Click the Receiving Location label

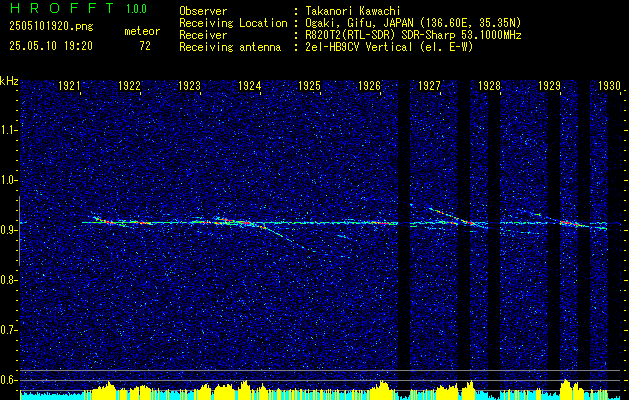point(233,23)
